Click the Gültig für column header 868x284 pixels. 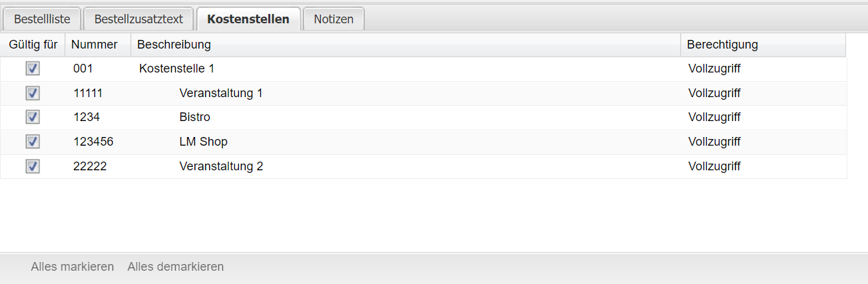pos(33,45)
